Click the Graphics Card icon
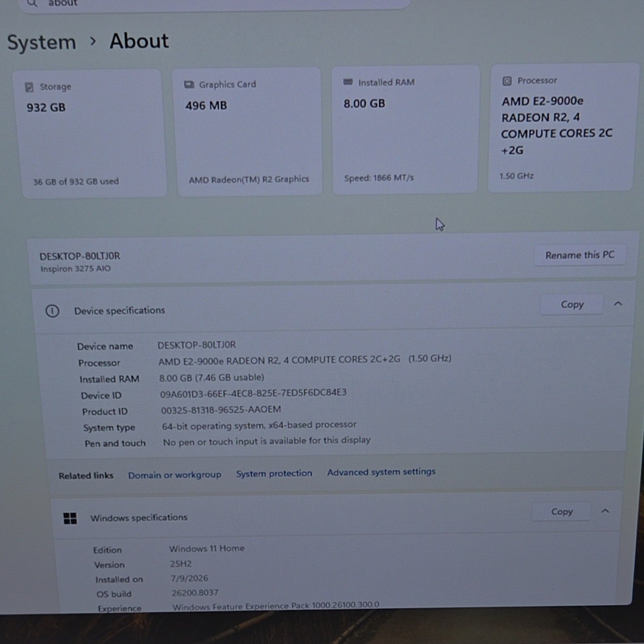This screenshot has width=644, height=644. 189,85
